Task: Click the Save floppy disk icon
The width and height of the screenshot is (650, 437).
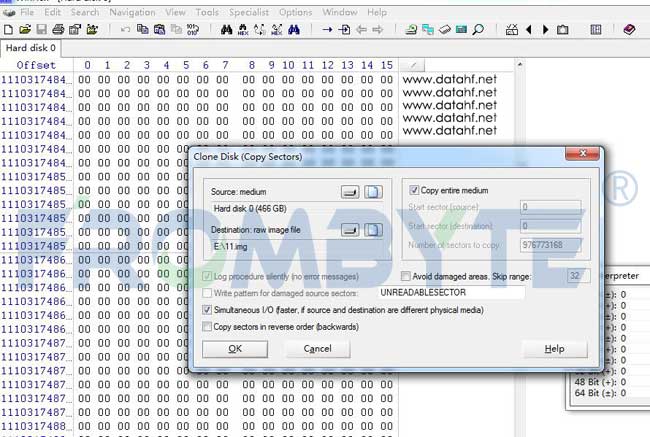Action: coord(41,29)
